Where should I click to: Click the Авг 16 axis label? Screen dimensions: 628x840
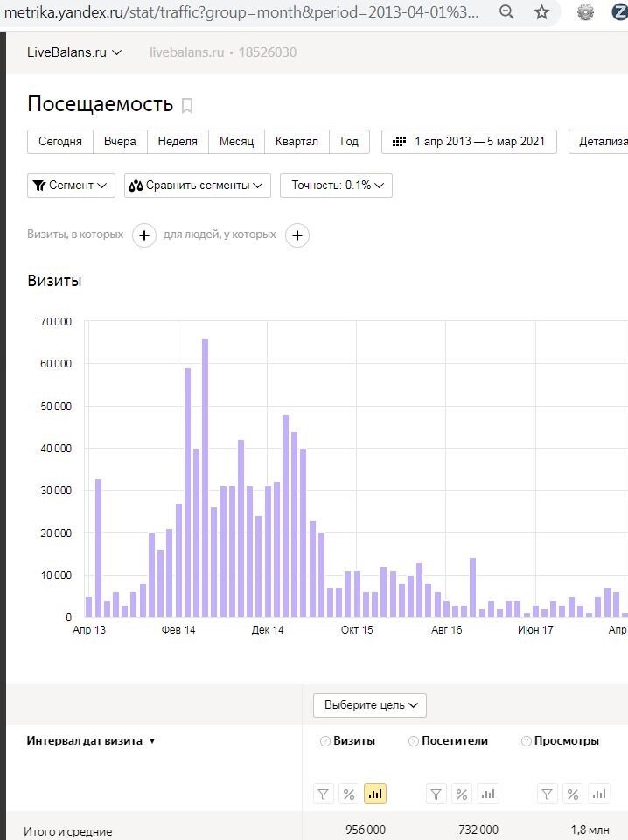click(x=446, y=630)
